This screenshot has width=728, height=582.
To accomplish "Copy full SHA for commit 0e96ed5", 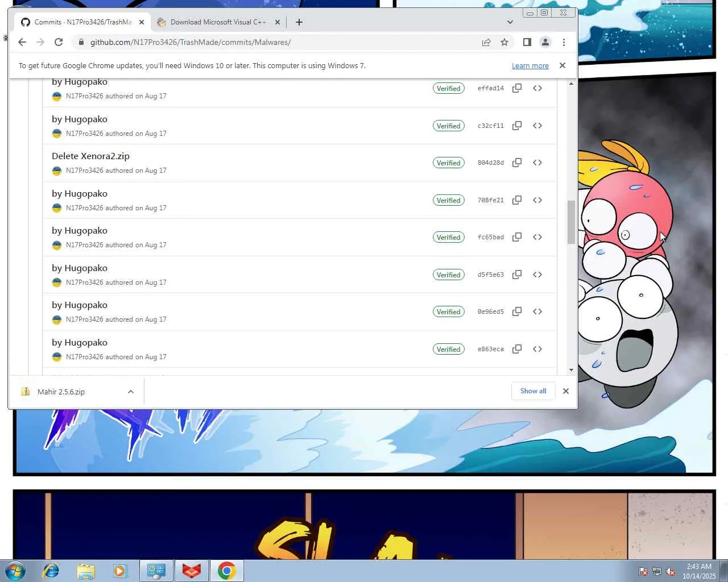I will tap(517, 311).
